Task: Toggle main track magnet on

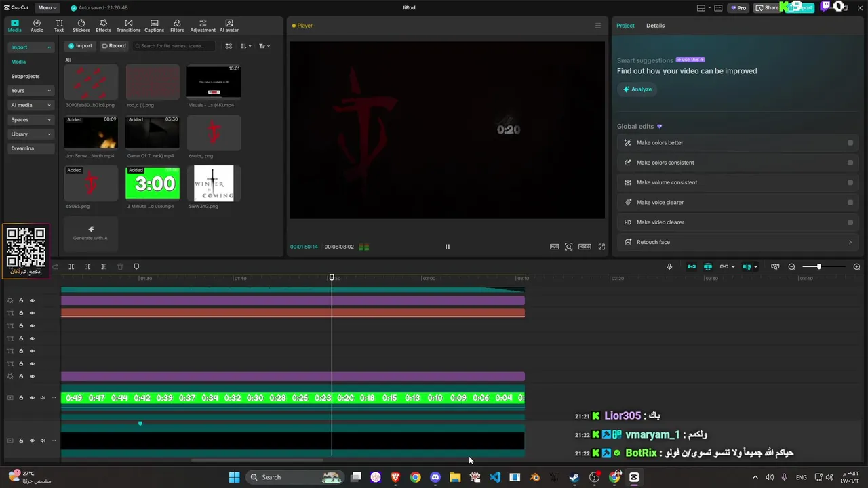Action: tap(692, 266)
